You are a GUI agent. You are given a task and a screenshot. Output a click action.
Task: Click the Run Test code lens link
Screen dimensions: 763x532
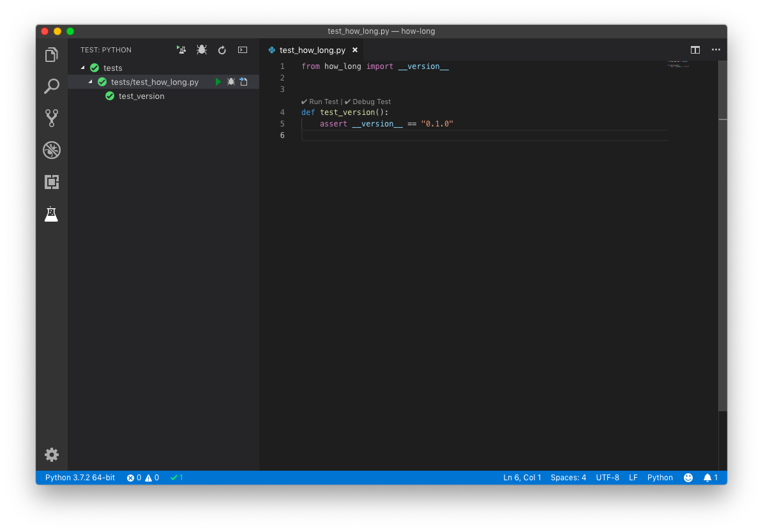tap(323, 102)
